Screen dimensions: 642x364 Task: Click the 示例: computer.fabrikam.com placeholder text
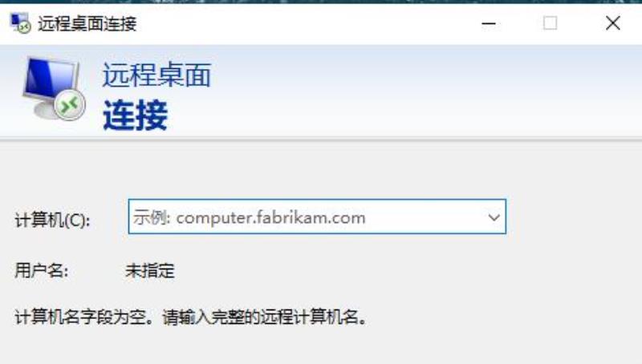coord(249,217)
